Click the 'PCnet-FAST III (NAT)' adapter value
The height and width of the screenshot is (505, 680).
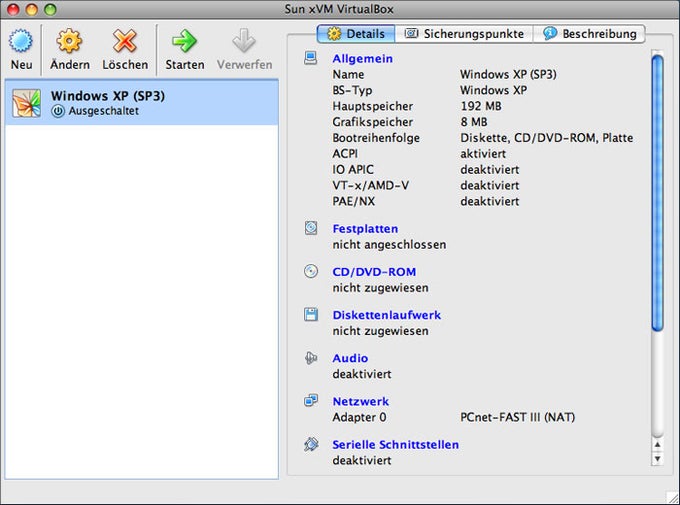click(518, 417)
